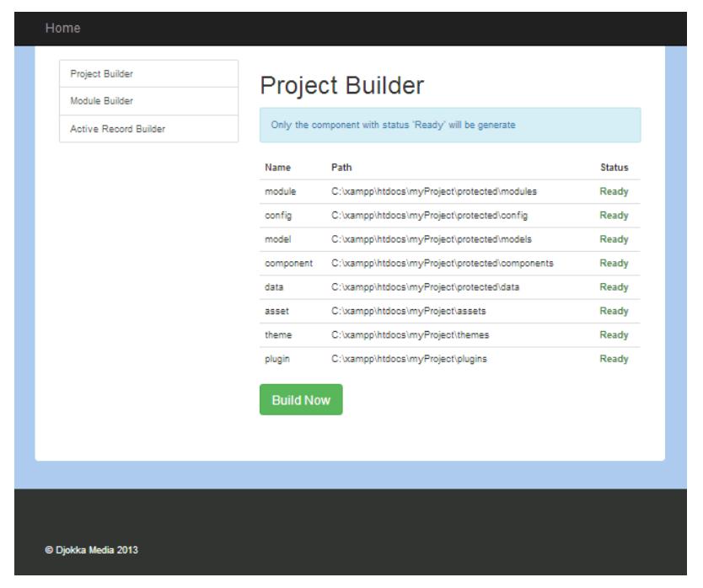Screen dimensions: 703x588
Task: Click the Djokka Media 2013 copyright text
Action: click(92, 550)
